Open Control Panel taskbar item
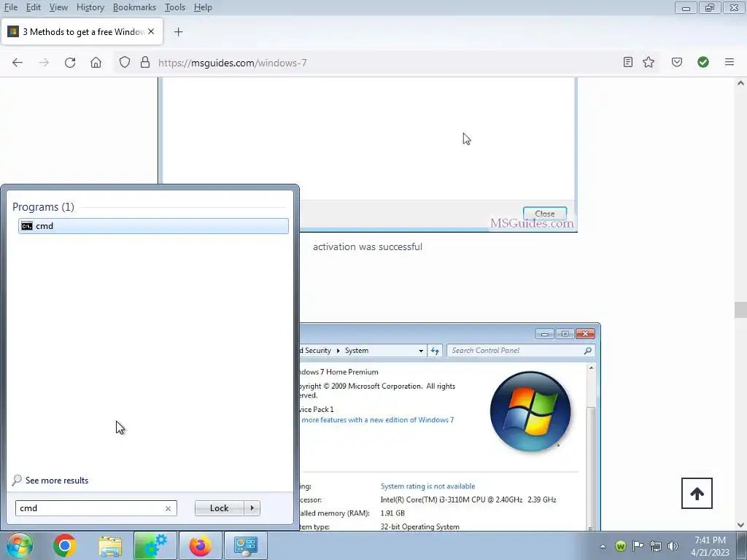 tap(246, 545)
